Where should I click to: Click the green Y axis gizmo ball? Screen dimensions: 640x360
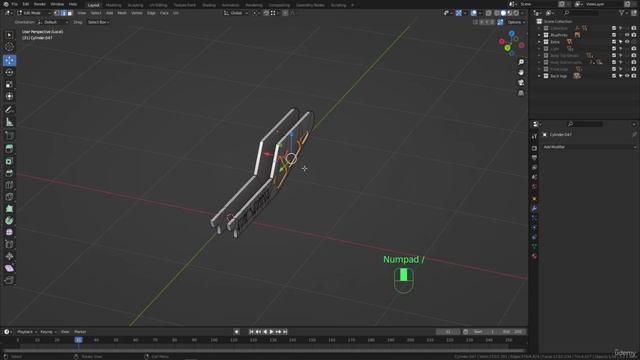click(x=507, y=48)
